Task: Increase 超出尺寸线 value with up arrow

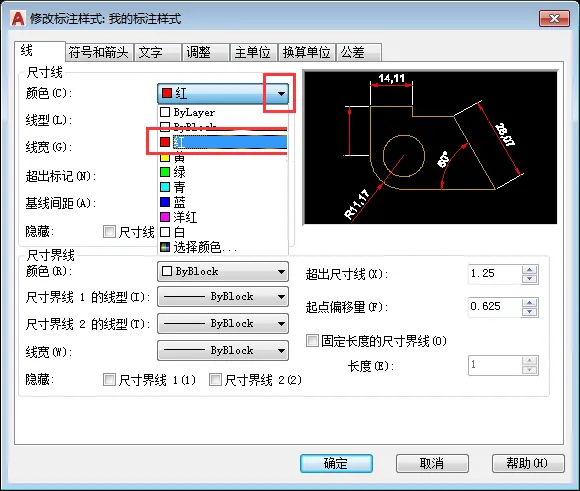Action: (x=530, y=270)
